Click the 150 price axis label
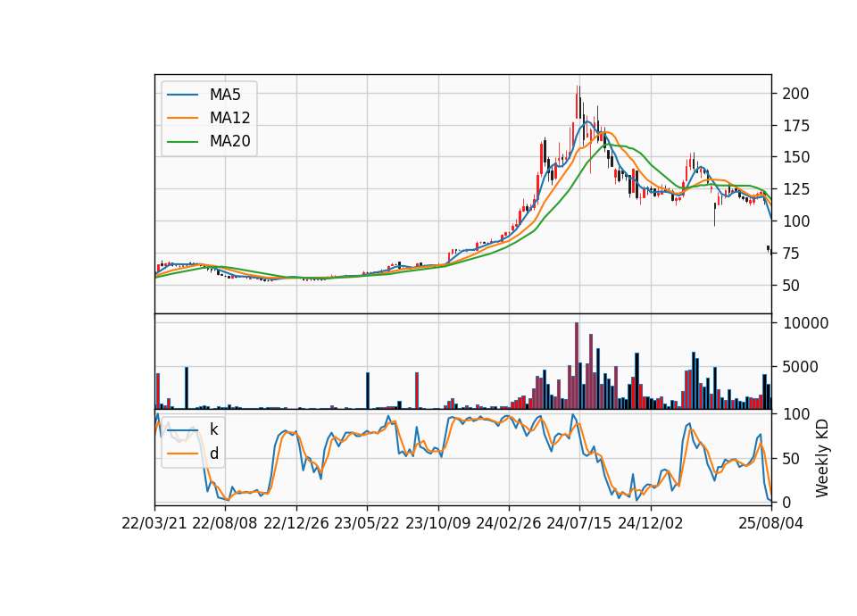857x616 pixels. click(795, 158)
